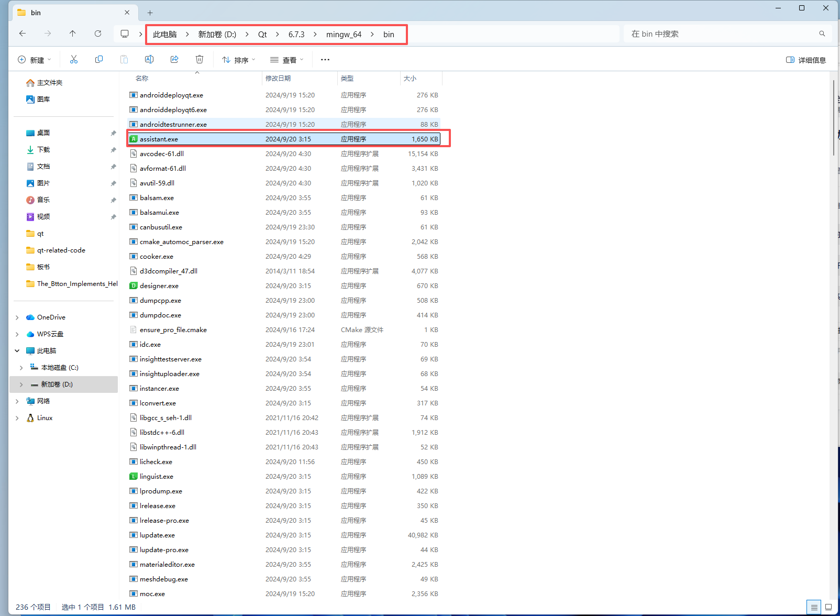Click the Rename icon in toolbar
This screenshot has width=840, height=616.
point(149,60)
